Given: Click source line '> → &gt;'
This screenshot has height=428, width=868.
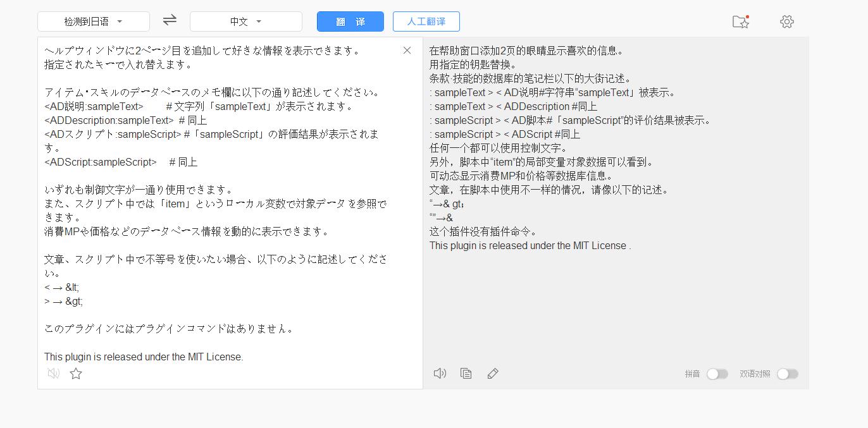Looking at the screenshot, I should click(x=63, y=301).
